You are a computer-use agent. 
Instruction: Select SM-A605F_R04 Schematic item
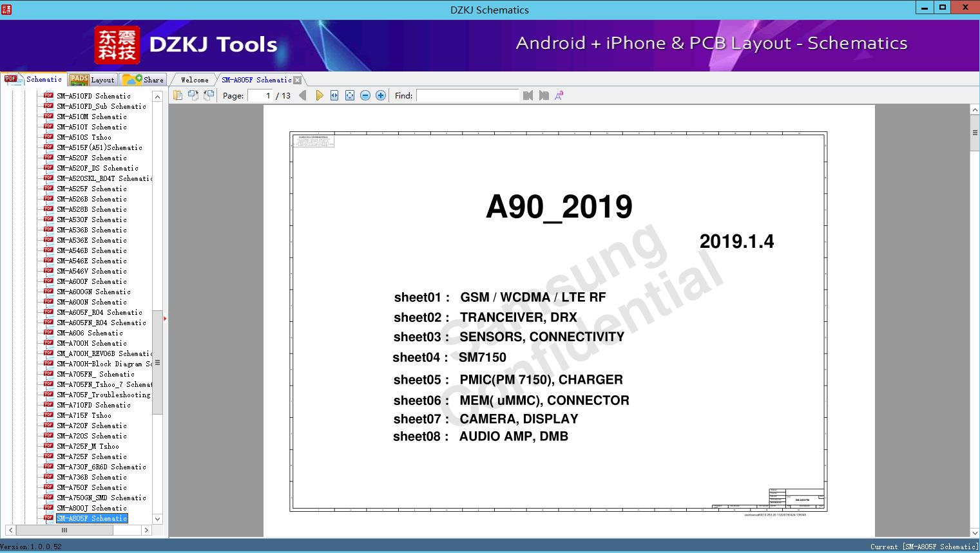[99, 312]
